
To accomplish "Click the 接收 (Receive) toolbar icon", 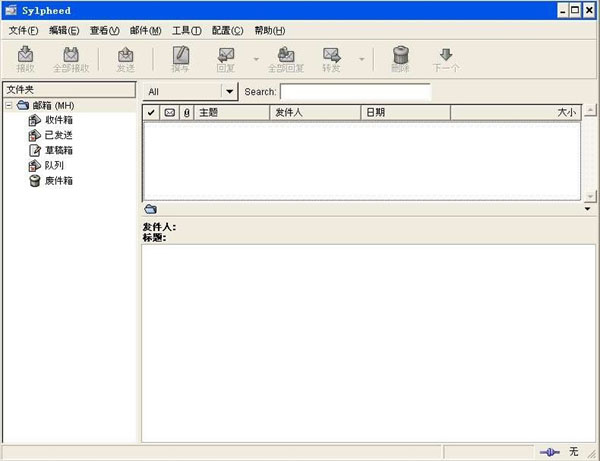I will coord(25,59).
